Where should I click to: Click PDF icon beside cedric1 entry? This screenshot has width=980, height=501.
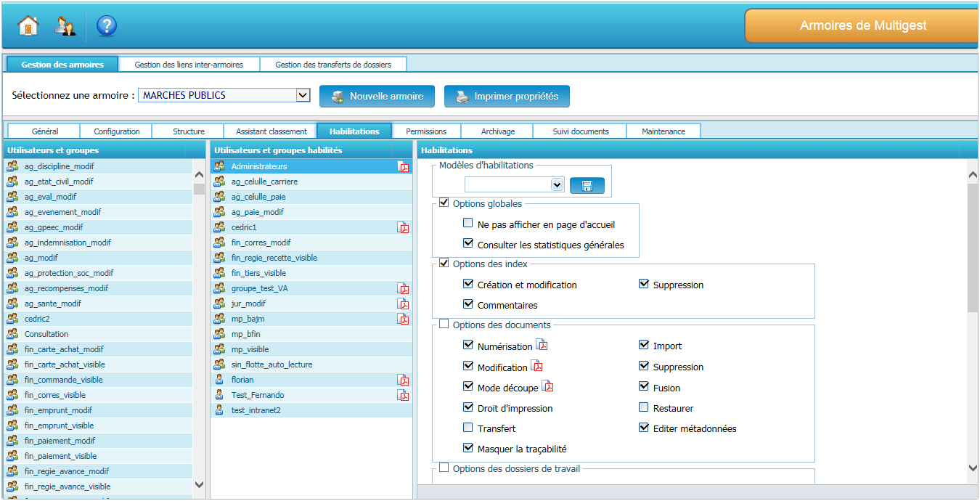click(x=403, y=228)
